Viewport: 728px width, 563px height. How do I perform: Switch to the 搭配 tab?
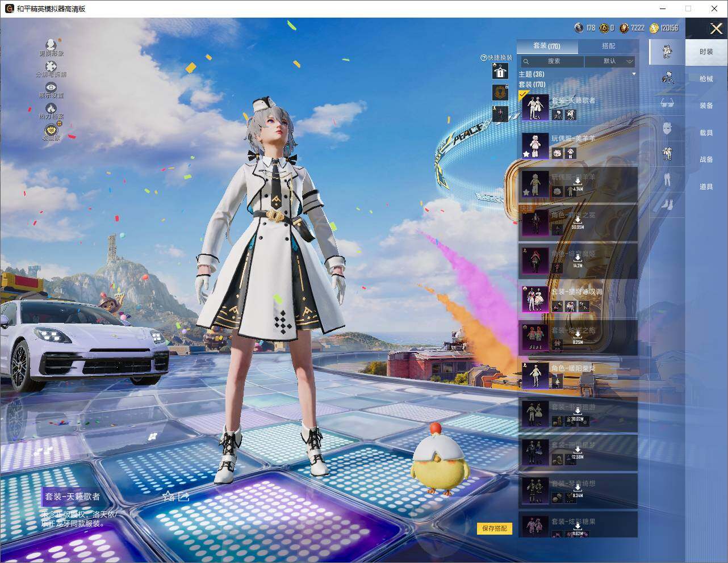608,46
